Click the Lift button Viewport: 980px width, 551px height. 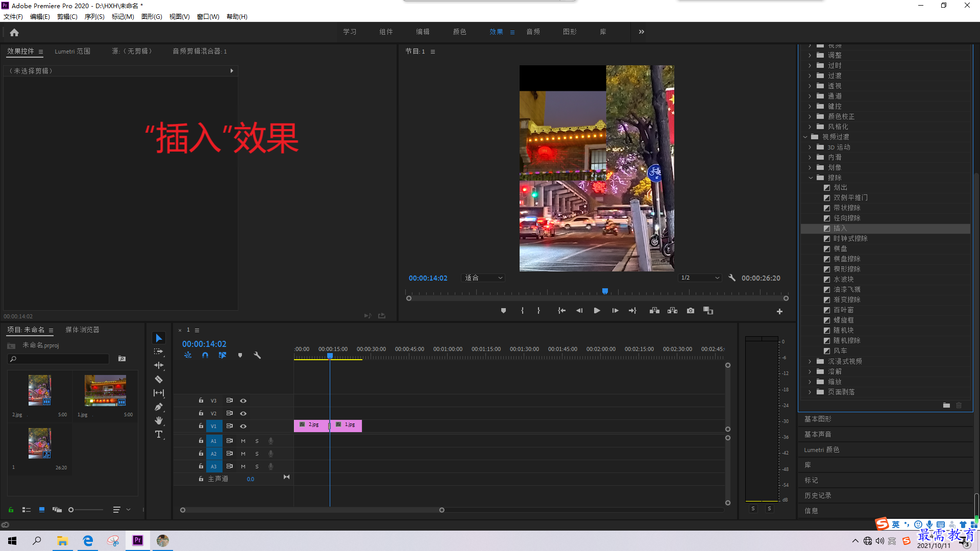[x=654, y=311]
